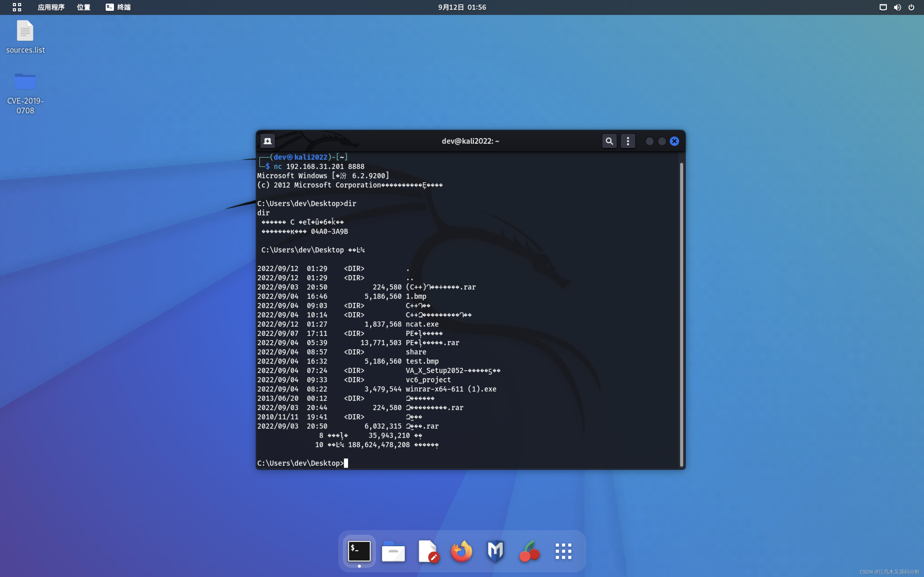Select the terminal icon in the dock
The width and height of the screenshot is (924, 577).
(359, 551)
